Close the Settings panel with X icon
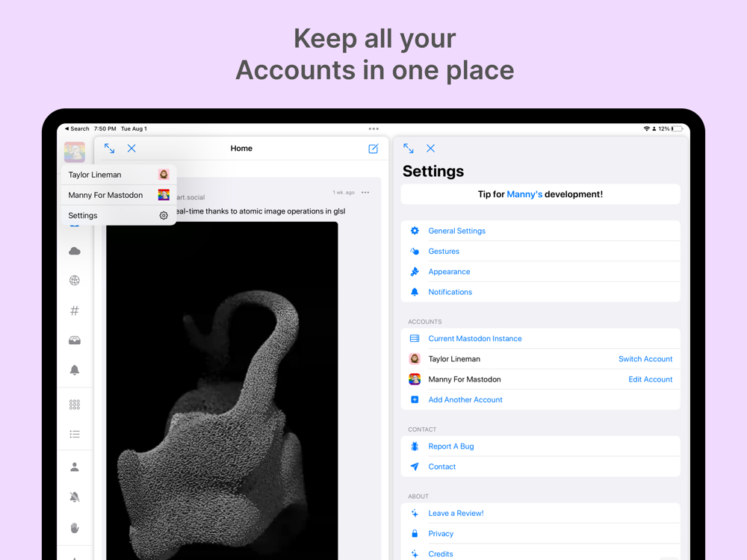The image size is (747, 560). pos(431,149)
